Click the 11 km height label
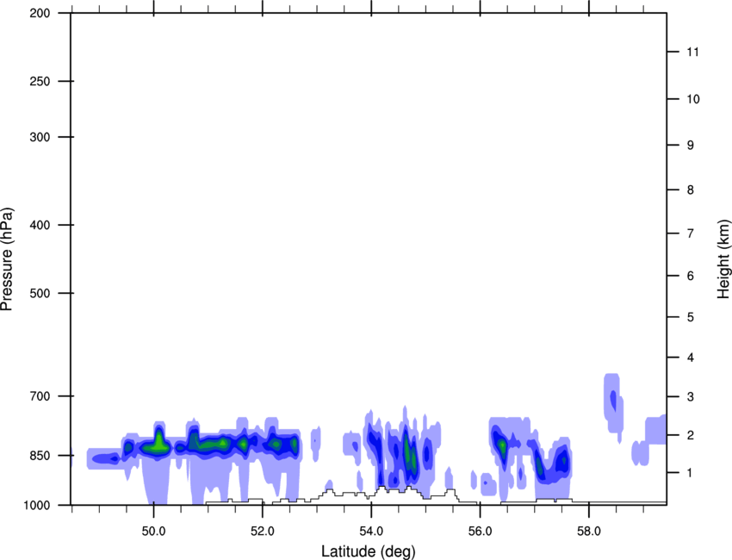This screenshot has width=732, height=560. [692, 52]
